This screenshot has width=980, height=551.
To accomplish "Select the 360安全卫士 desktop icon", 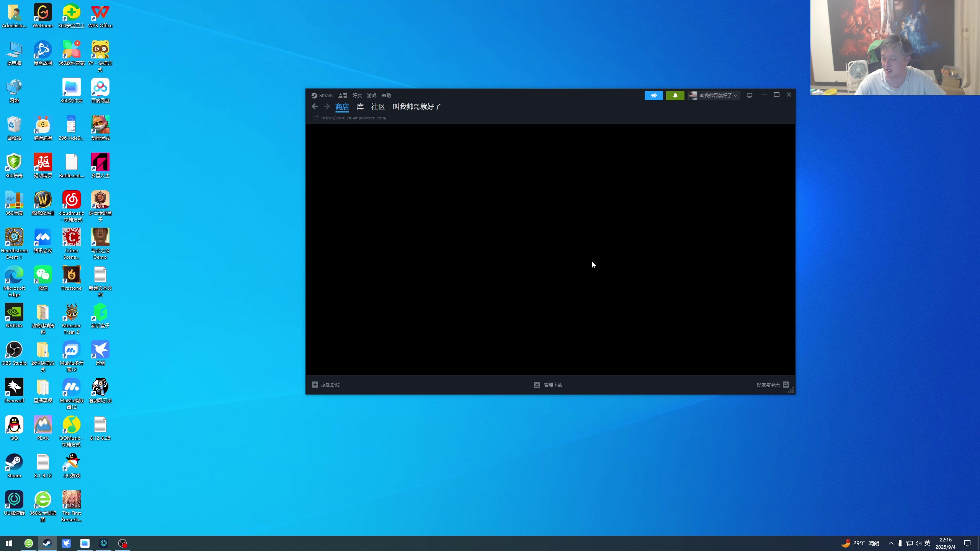I will coord(72,16).
